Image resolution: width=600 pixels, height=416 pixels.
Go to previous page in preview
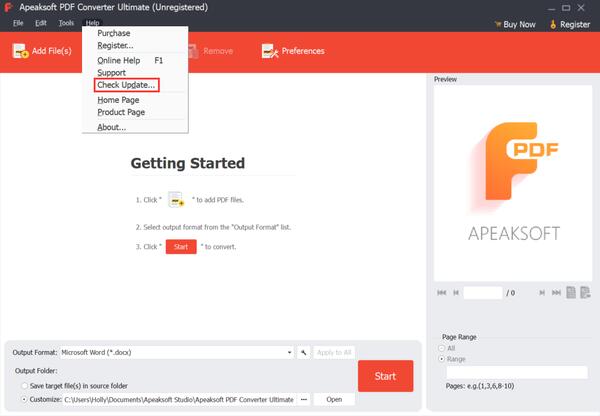tap(456, 293)
